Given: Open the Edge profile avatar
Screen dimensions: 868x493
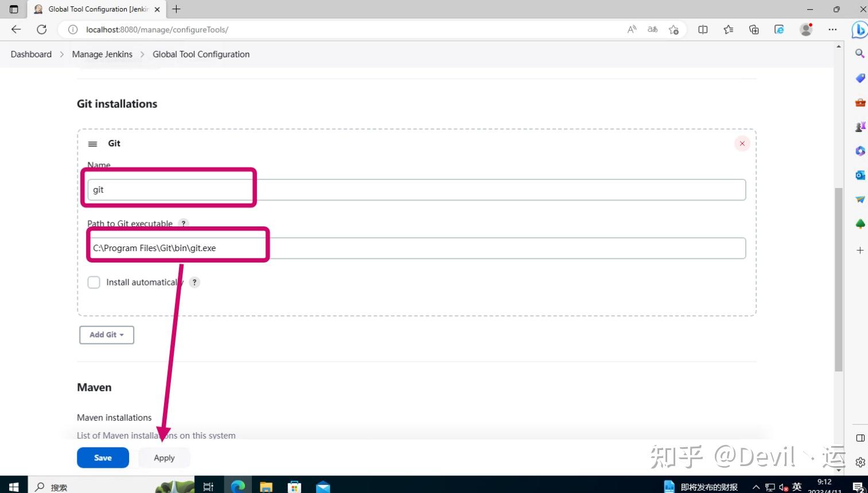Looking at the screenshot, I should [x=805, y=29].
